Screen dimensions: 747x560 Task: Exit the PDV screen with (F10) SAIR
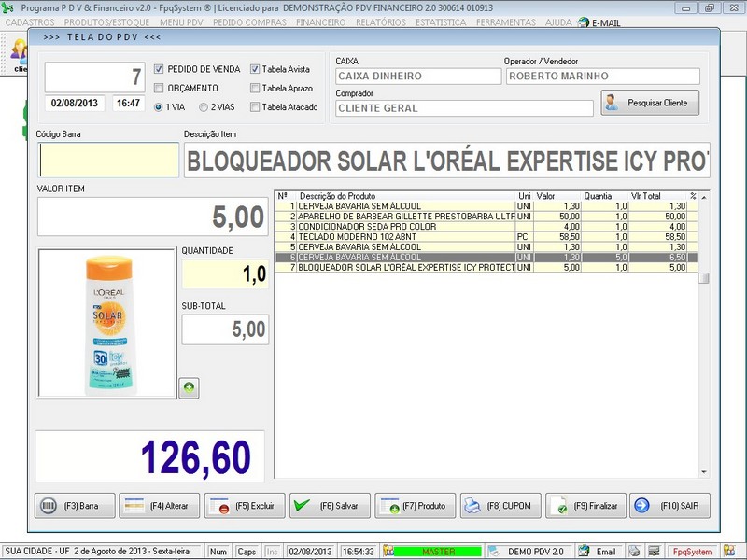(x=669, y=506)
